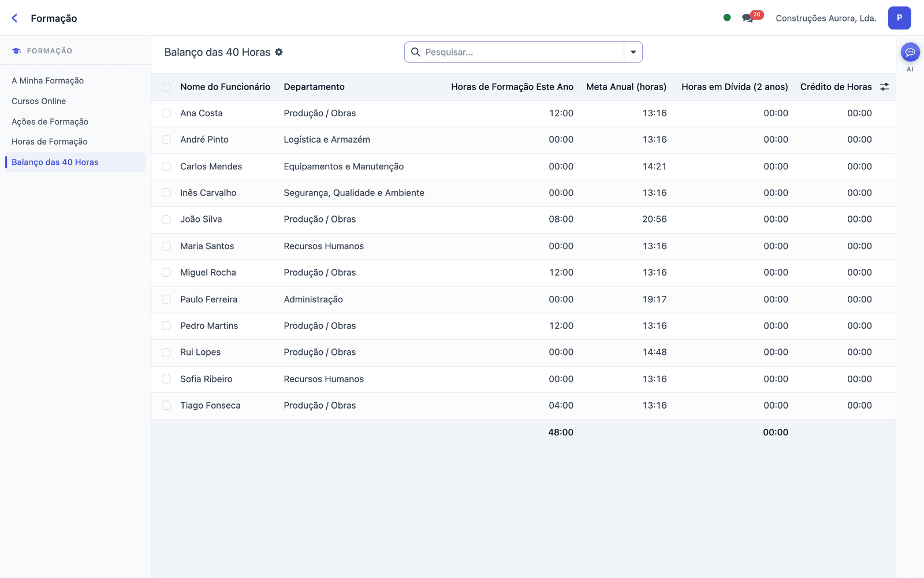Open the Inês Carvalho employee row

coord(523,193)
